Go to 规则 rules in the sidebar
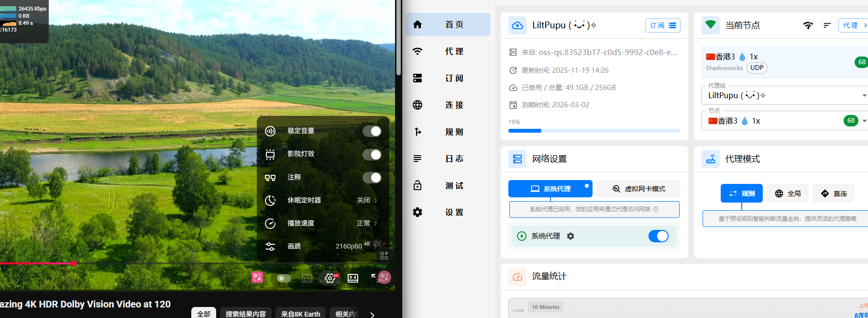868x318 pixels. pyautogui.click(x=447, y=132)
